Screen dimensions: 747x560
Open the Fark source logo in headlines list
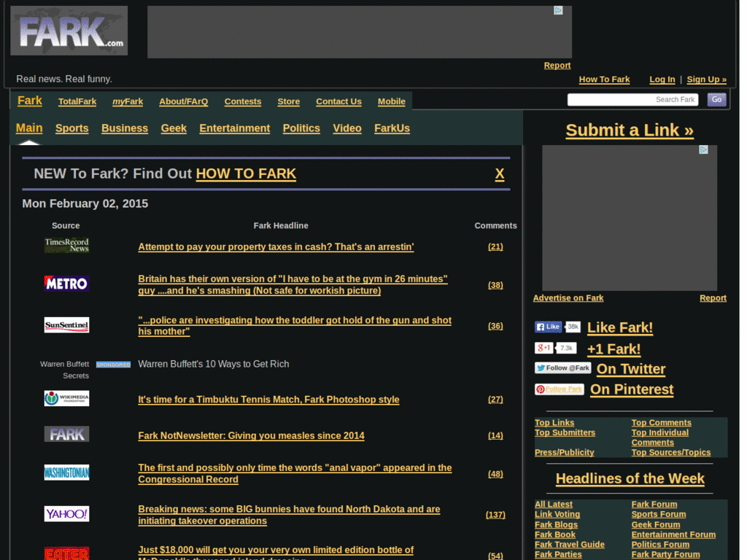click(x=66, y=435)
